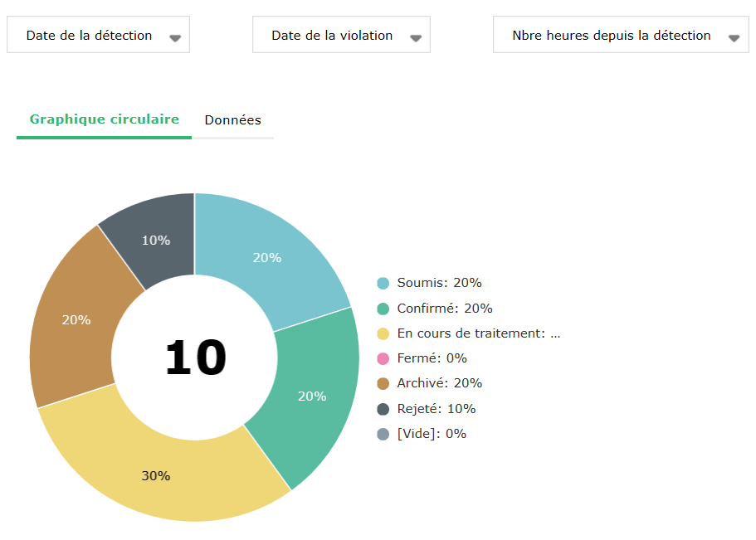Click the Fermé: 0% legend label
Screen dimensions: 756x540
click(432, 358)
